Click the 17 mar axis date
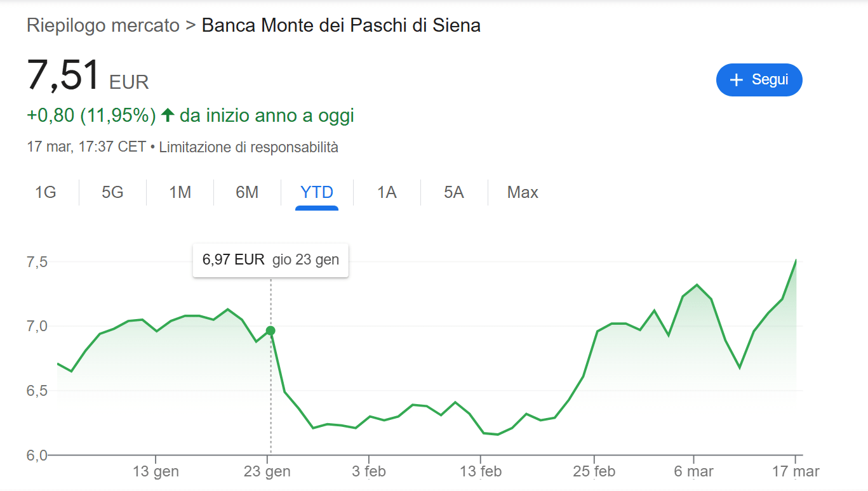Viewport: 868px width, 491px height. tap(796, 471)
